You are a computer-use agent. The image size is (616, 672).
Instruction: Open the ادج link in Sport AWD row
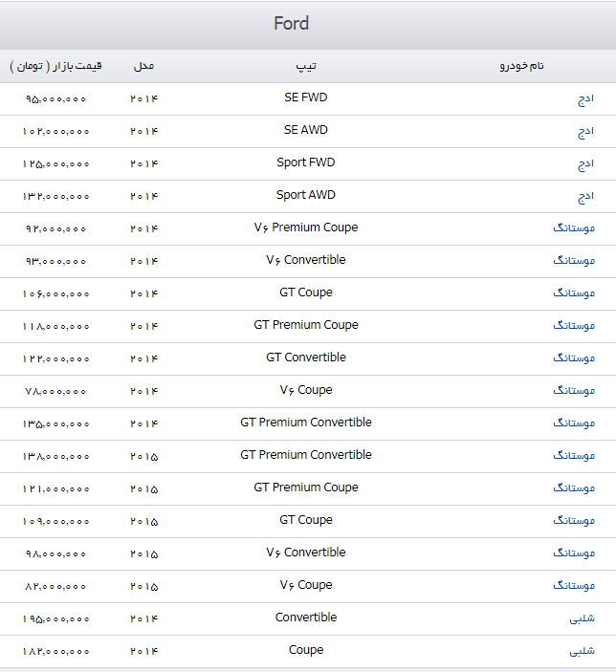(x=585, y=197)
